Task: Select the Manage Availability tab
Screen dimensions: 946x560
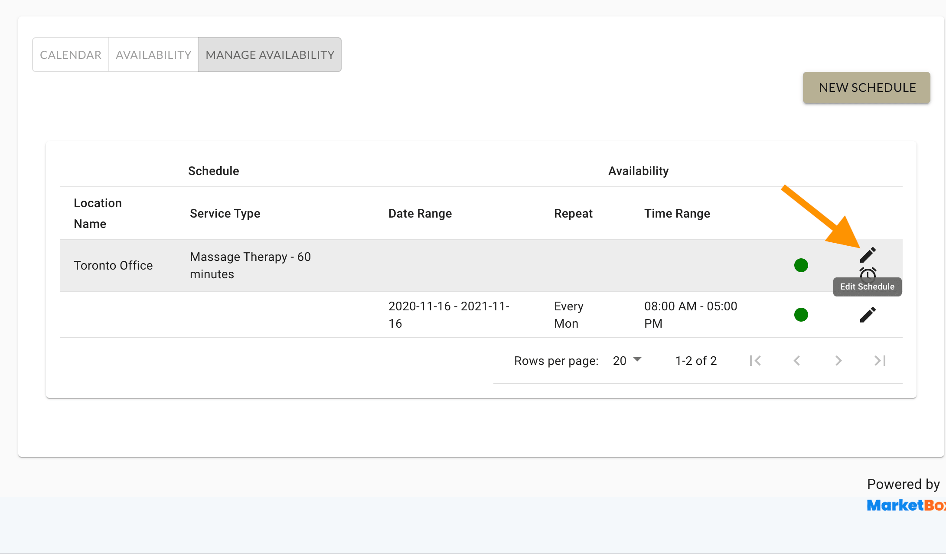Action: tap(270, 55)
